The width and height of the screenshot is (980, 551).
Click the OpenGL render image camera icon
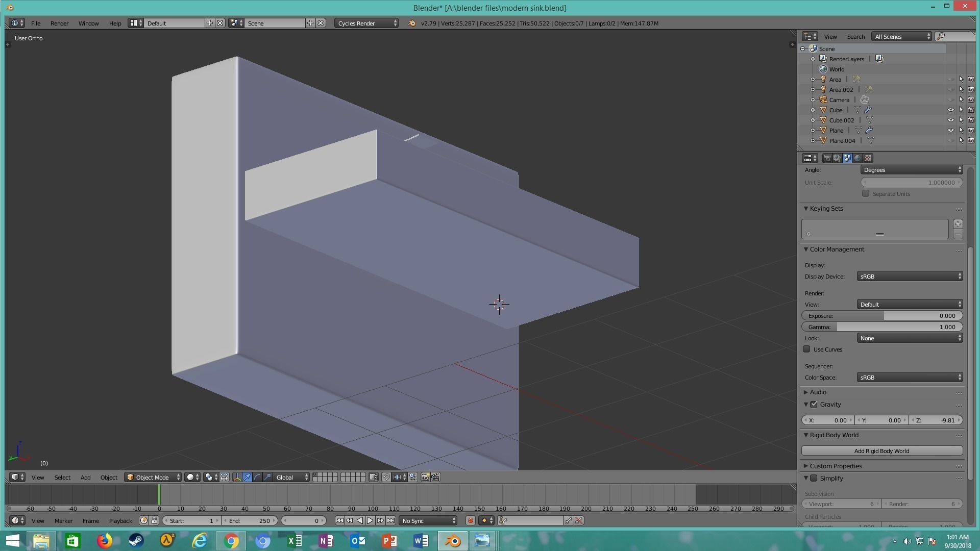point(425,477)
